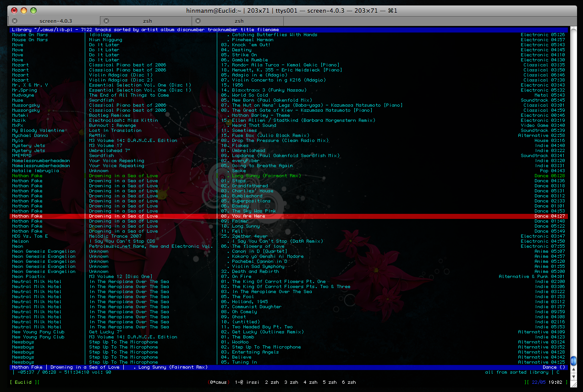Click the Death and Rebirth track

[x=255, y=272]
